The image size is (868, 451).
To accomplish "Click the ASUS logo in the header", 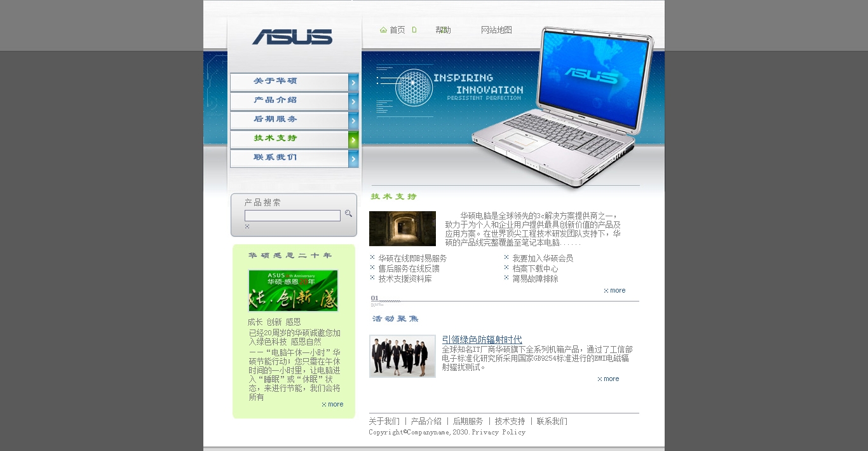I will (292, 37).
